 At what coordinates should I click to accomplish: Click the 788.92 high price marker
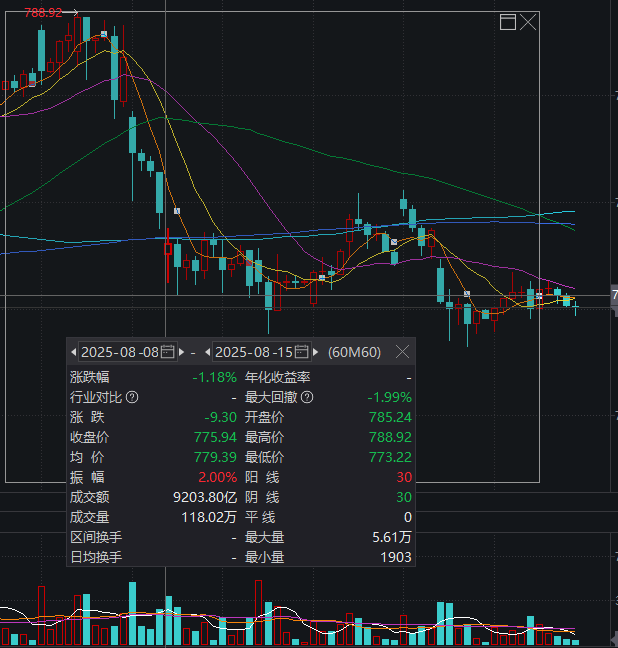[x=43, y=12]
